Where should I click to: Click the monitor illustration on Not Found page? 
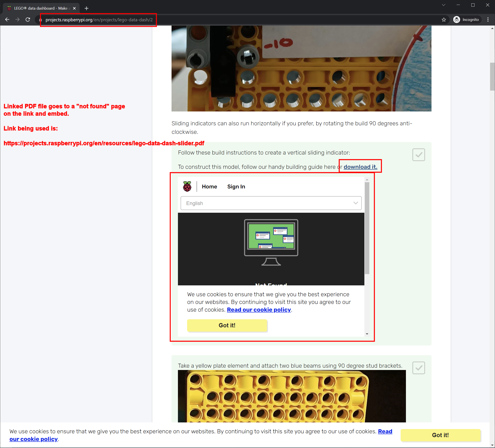click(271, 242)
